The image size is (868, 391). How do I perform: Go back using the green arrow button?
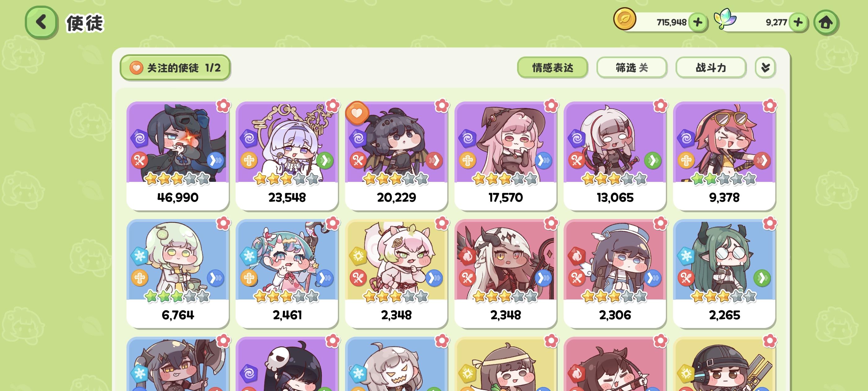point(42,22)
